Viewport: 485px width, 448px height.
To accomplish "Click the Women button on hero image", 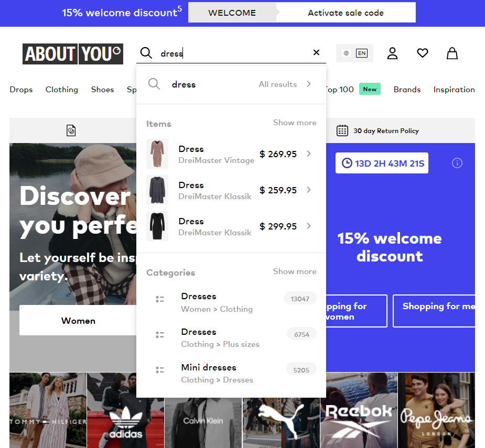I will 78,321.
